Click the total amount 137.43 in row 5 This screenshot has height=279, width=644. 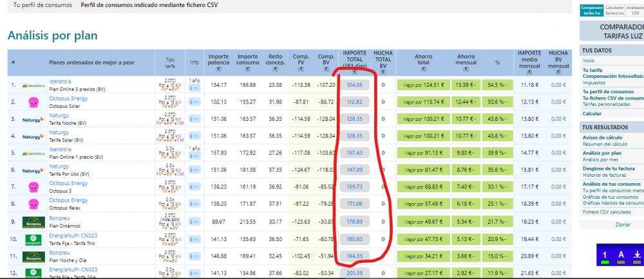pyautogui.click(x=354, y=152)
